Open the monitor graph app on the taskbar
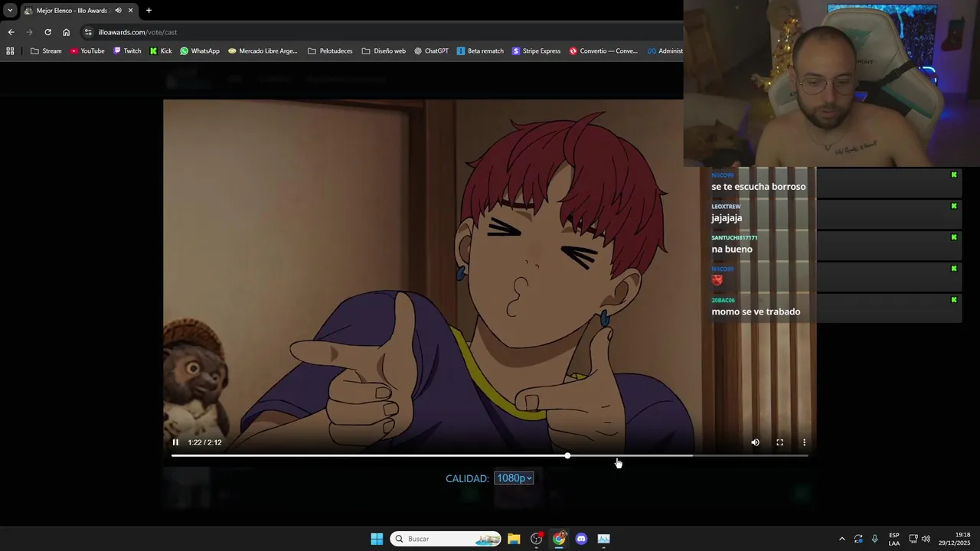 tap(604, 539)
